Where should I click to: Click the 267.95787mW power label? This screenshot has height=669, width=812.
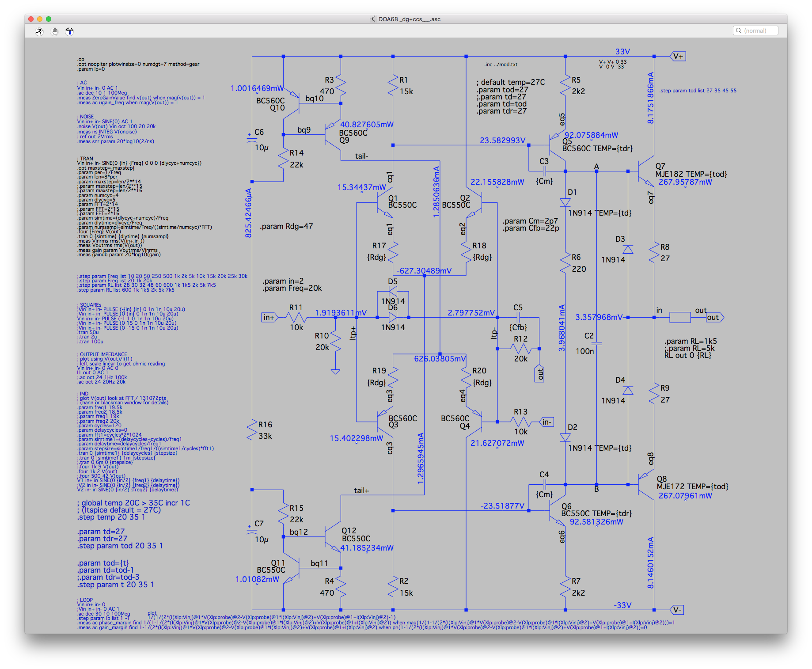[685, 182]
